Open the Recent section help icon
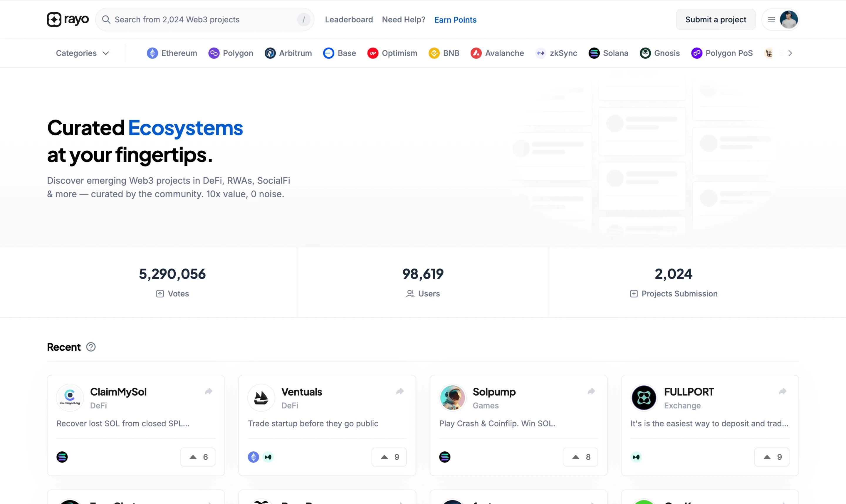 pyautogui.click(x=91, y=347)
